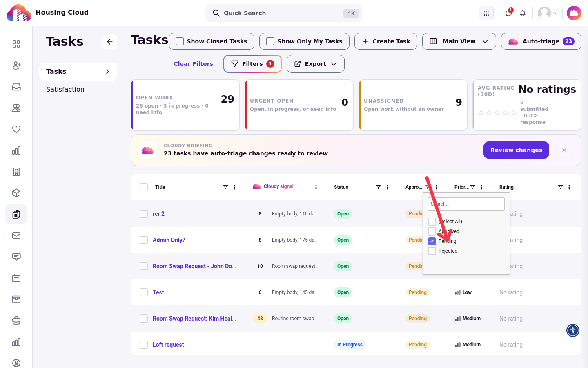
Task: Open the accessibility widget button
Action: [573, 330]
